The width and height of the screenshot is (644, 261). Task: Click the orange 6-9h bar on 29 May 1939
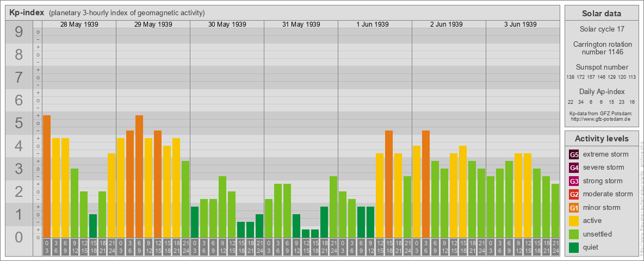pos(139,177)
